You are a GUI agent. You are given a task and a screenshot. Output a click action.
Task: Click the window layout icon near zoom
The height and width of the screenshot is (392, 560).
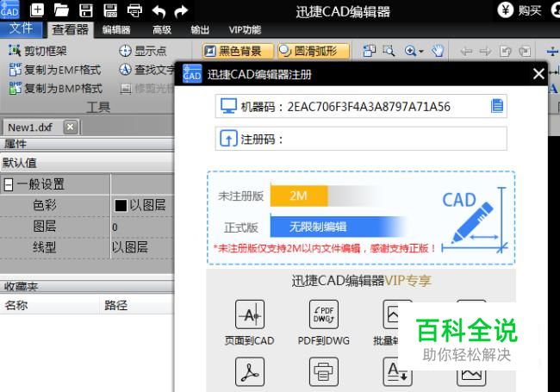coord(370,51)
